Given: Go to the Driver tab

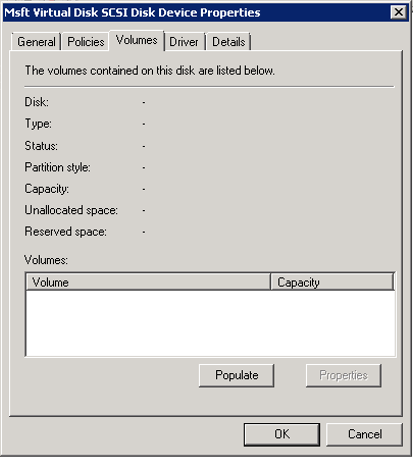Looking at the screenshot, I should pos(184,42).
